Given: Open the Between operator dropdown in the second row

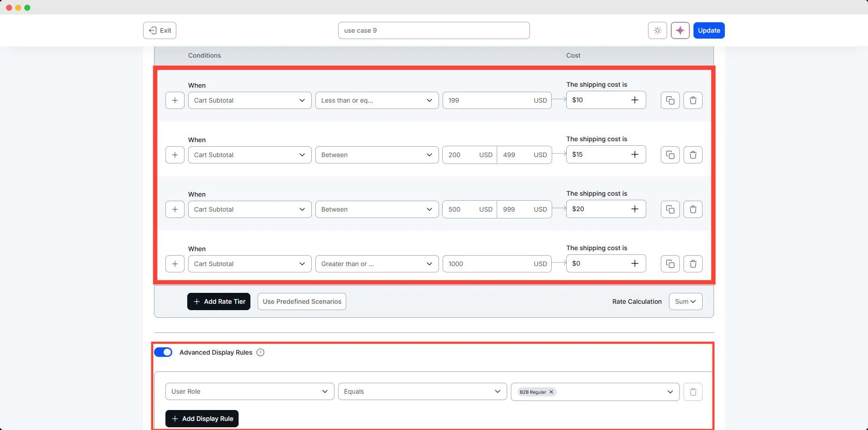Looking at the screenshot, I should pyautogui.click(x=377, y=154).
